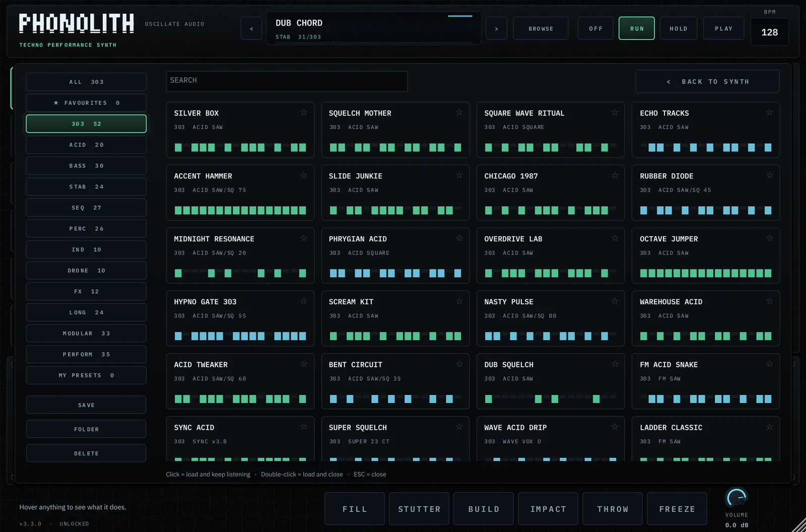806x532 pixels.
Task: Favourite the ACID TWEAKER preset
Action: coord(304,364)
